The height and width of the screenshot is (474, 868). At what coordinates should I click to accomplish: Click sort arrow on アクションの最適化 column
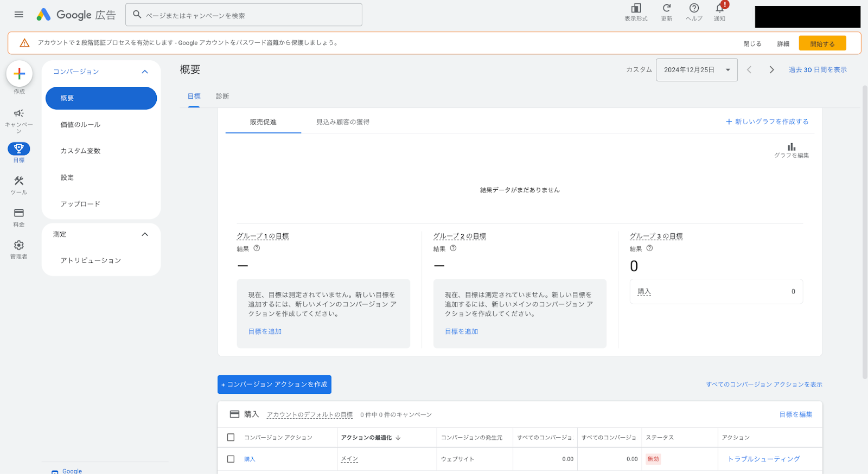coord(398,438)
